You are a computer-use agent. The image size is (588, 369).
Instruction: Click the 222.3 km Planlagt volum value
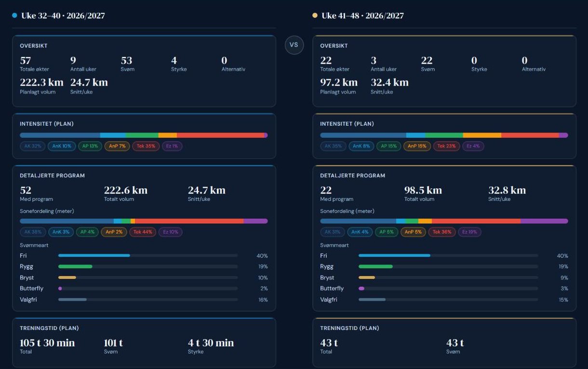click(41, 82)
